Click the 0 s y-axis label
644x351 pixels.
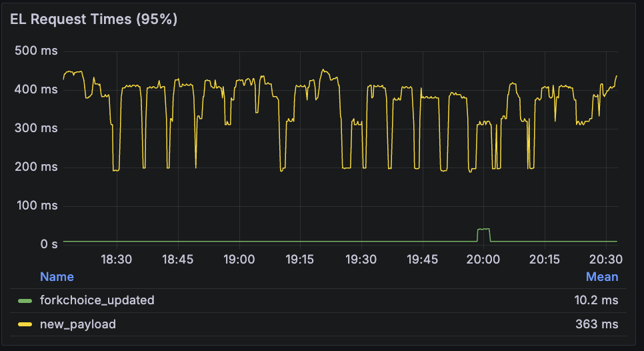click(49, 244)
